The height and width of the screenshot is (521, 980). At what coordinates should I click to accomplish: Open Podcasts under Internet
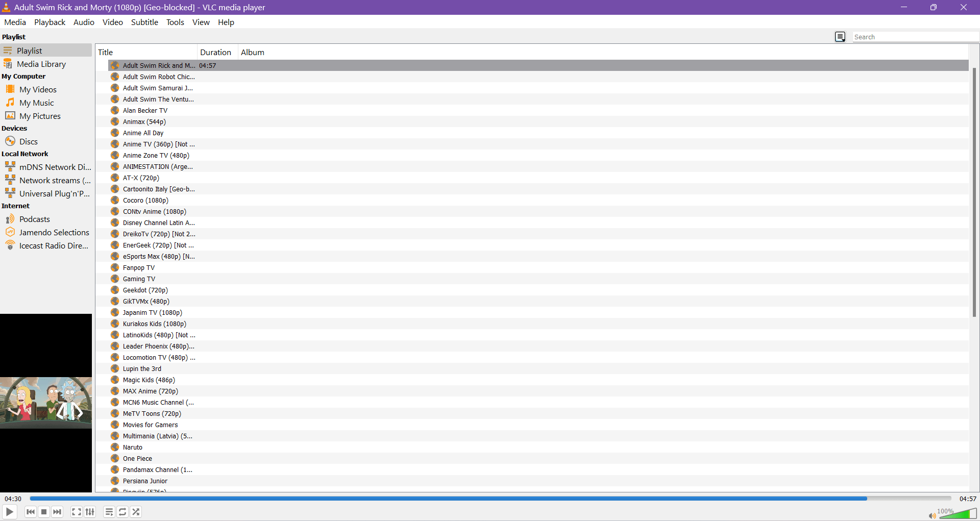point(46,219)
